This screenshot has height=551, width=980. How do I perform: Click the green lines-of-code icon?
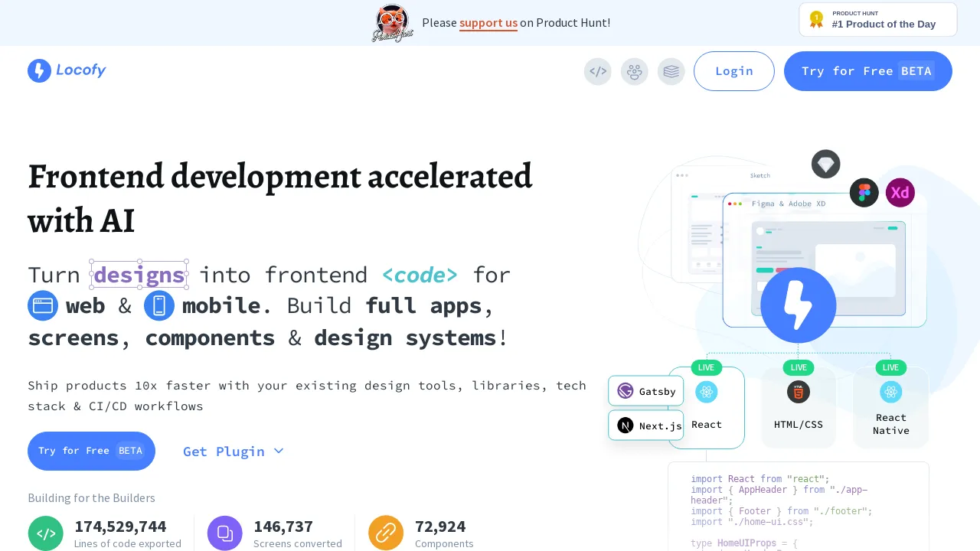coord(46,533)
